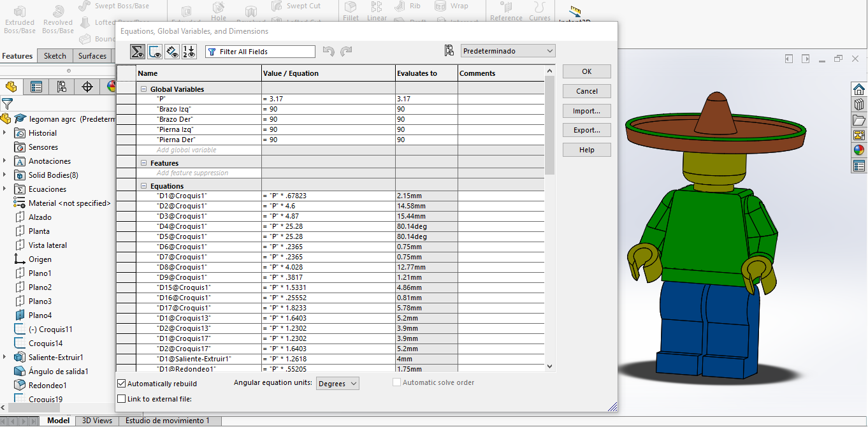Open the ConfigurationManager tab icon
868x427 pixels.
coord(62,87)
